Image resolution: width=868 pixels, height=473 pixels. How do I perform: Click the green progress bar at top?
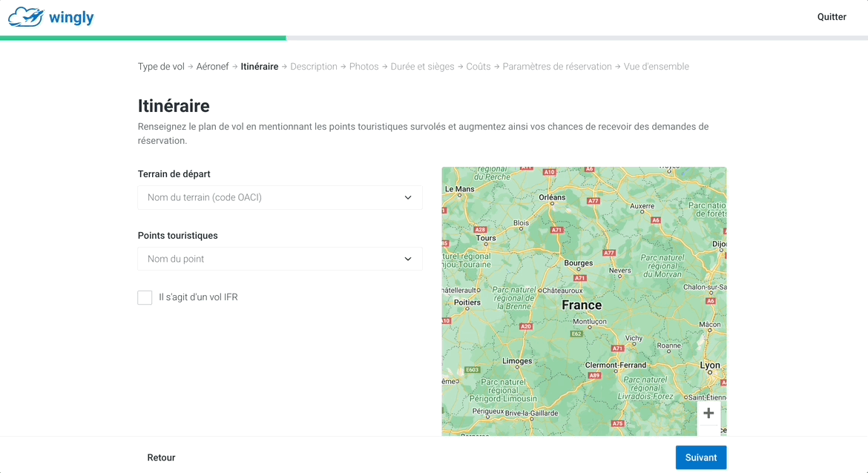(x=143, y=38)
